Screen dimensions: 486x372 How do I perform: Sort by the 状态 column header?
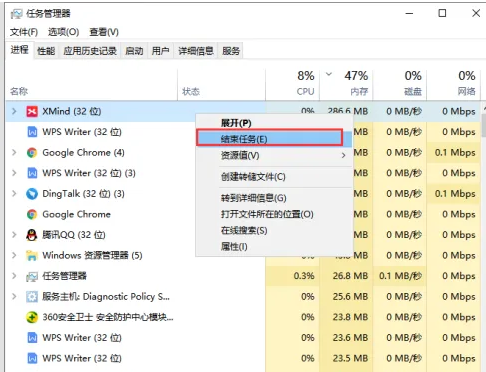(221, 85)
